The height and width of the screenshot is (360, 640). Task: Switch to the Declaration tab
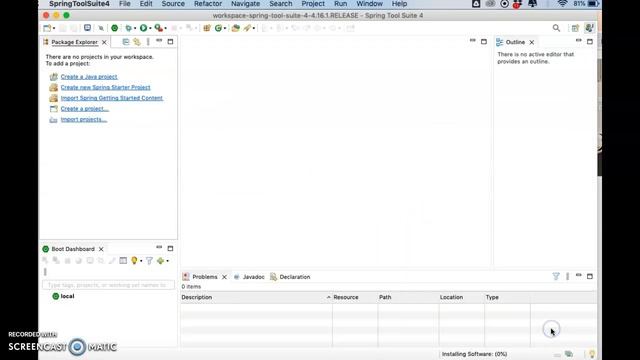(x=290, y=277)
